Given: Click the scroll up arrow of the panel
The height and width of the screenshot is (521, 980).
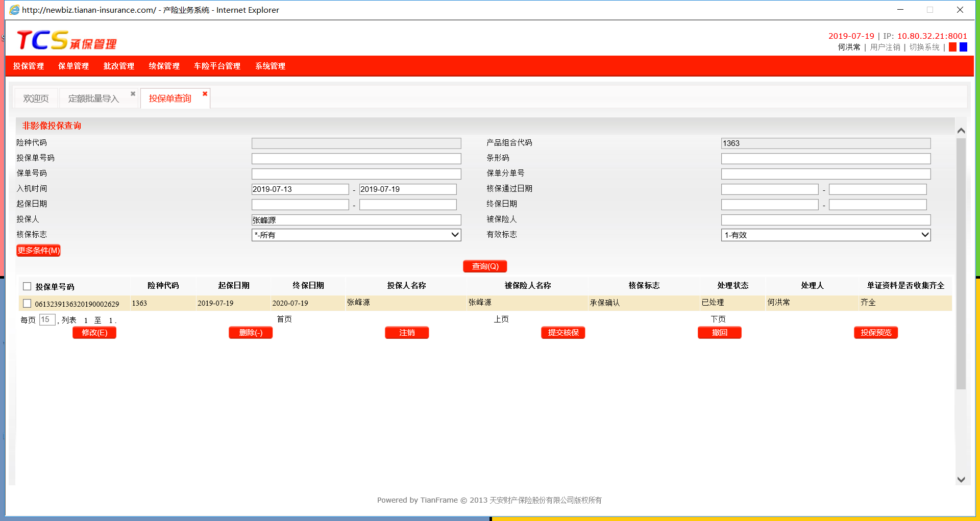Looking at the screenshot, I should click(x=961, y=131).
